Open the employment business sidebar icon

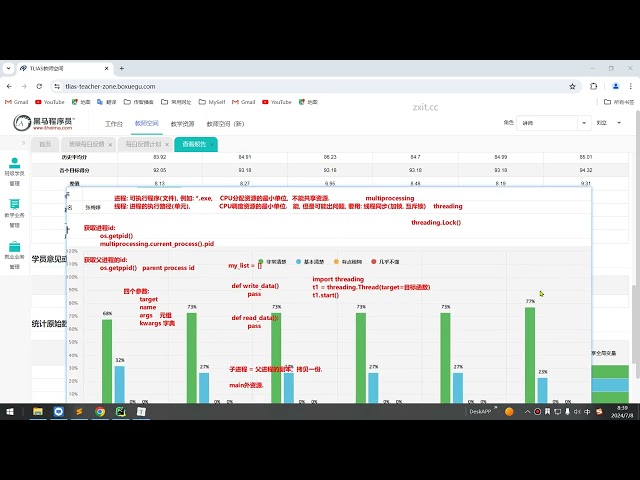coord(15,255)
